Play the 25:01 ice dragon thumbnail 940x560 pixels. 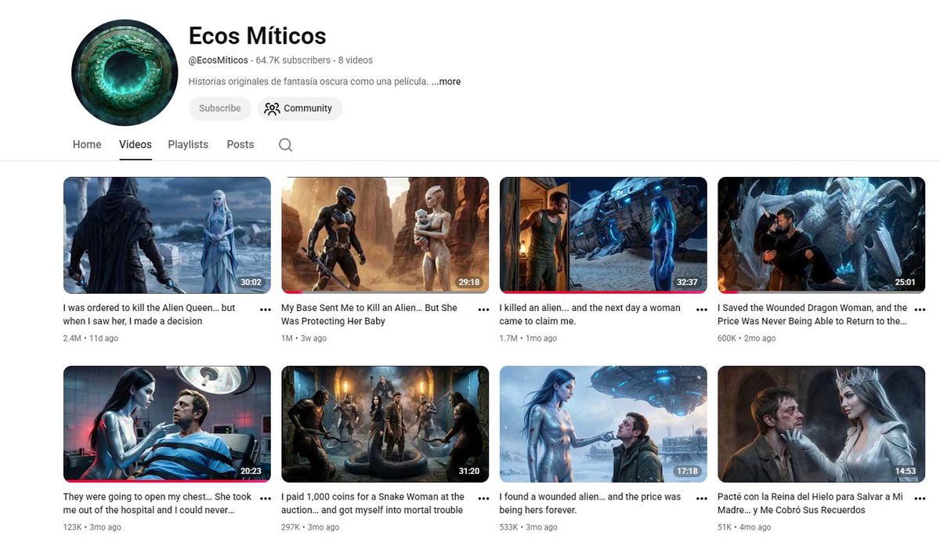pyautogui.click(x=821, y=235)
